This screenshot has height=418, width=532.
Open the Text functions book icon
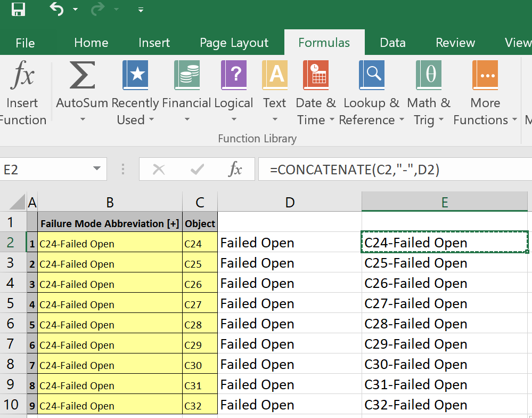pyautogui.click(x=275, y=75)
